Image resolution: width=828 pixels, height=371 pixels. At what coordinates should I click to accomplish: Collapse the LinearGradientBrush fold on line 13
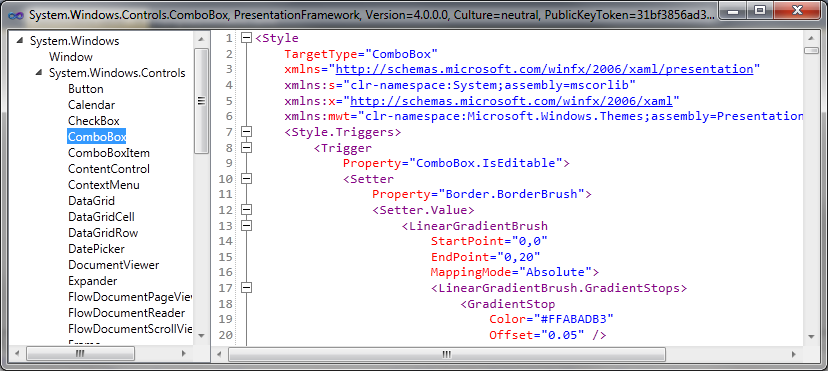pyautogui.click(x=246, y=226)
